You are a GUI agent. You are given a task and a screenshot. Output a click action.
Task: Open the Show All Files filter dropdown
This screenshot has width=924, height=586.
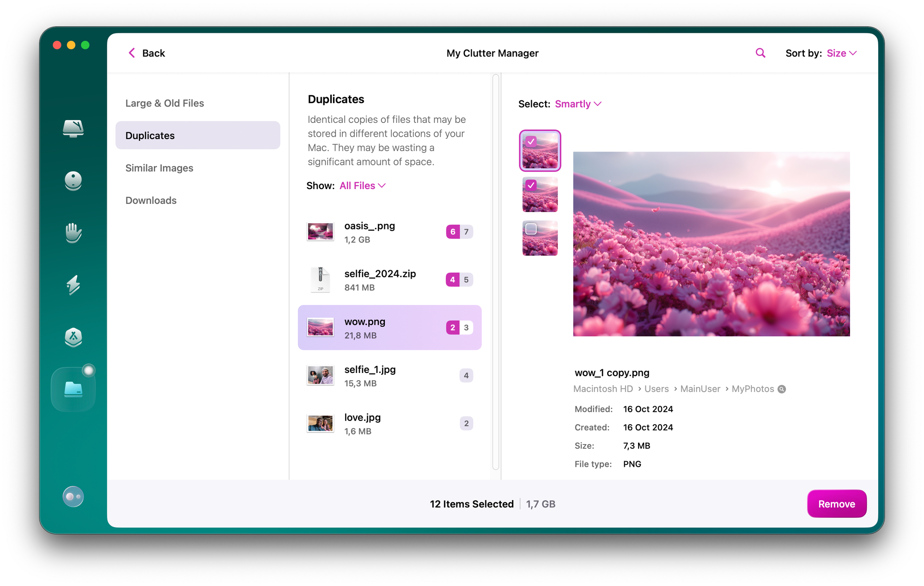coord(362,186)
